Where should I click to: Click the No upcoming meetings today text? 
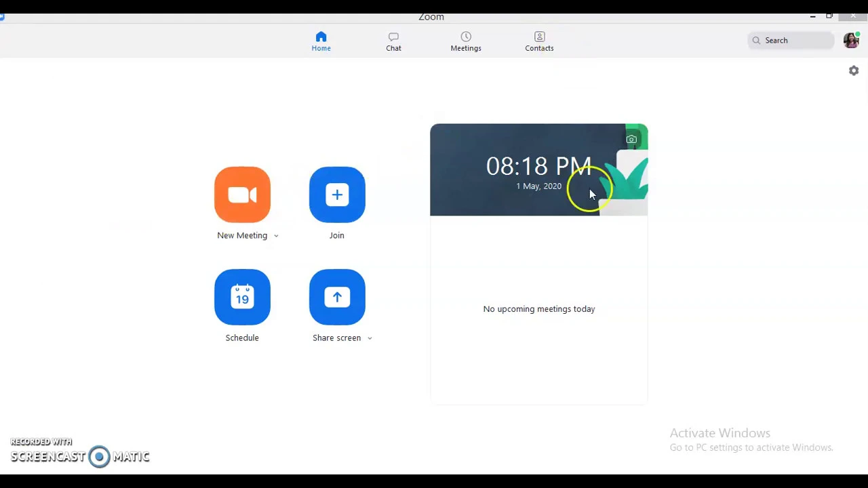(539, 309)
